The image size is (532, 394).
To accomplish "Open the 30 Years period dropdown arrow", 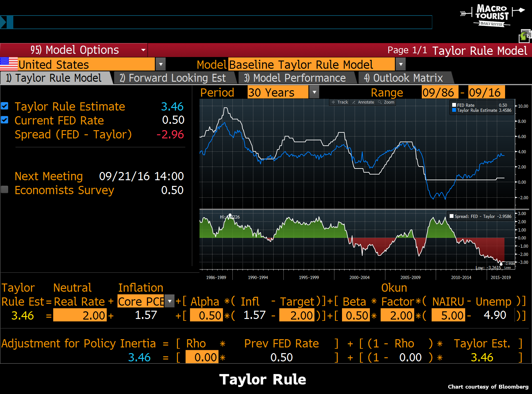I will [314, 92].
